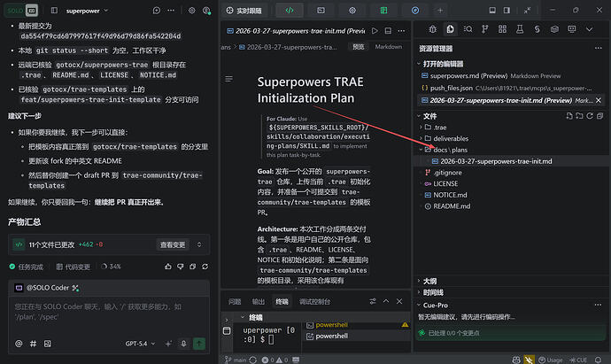The height and width of the screenshot is (364, 611).
Task: Select Markdown source mode
Action: tap(388, 47)
